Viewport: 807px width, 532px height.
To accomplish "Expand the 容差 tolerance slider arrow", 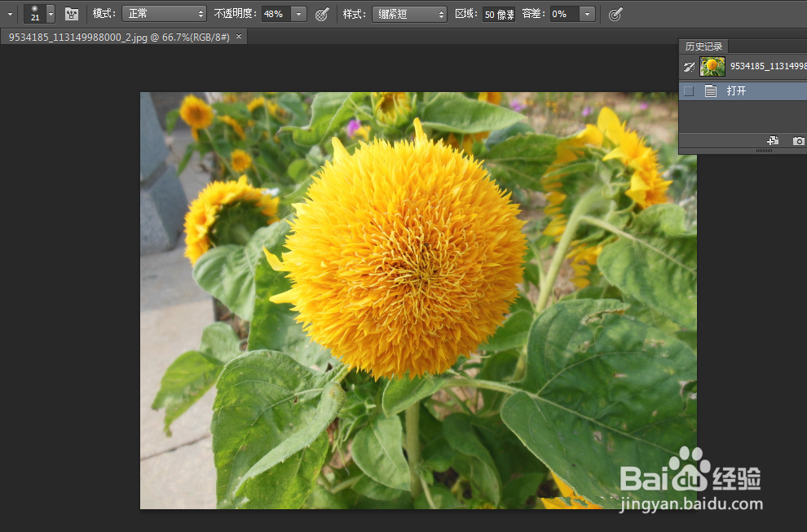I will click(x=587, y=14).
